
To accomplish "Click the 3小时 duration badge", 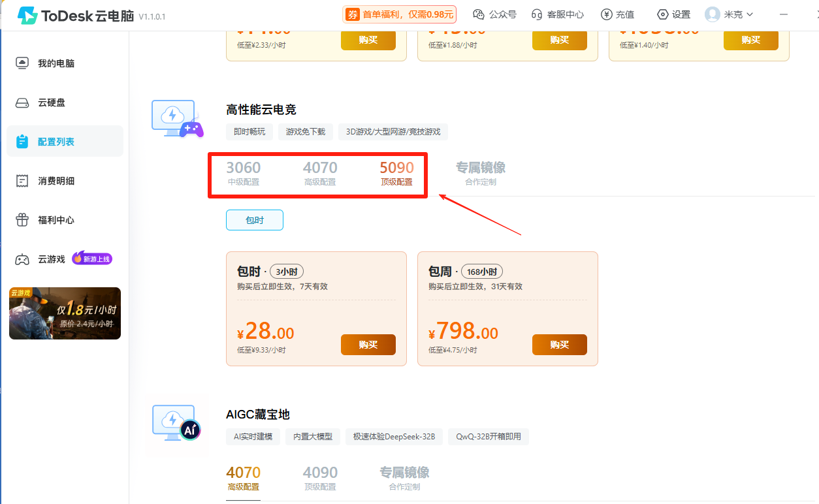I will (x=287, y=272).
